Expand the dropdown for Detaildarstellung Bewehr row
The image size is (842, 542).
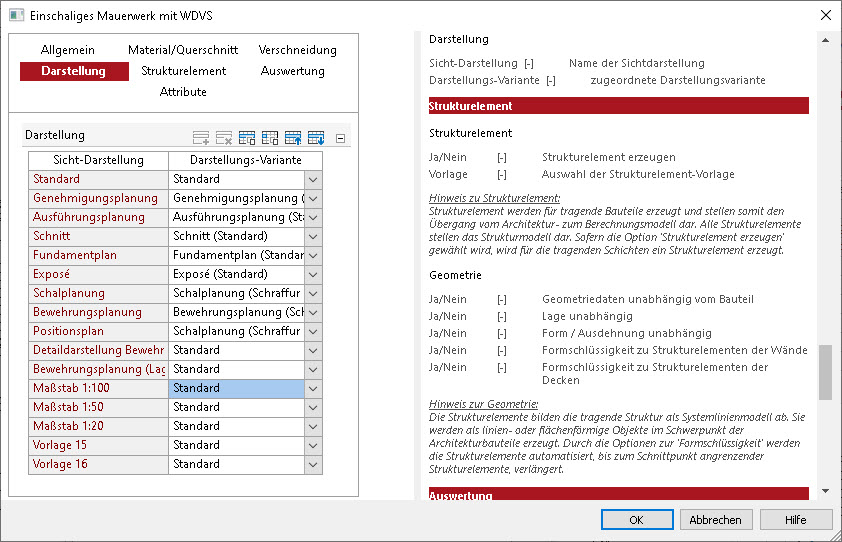point(313,350)
